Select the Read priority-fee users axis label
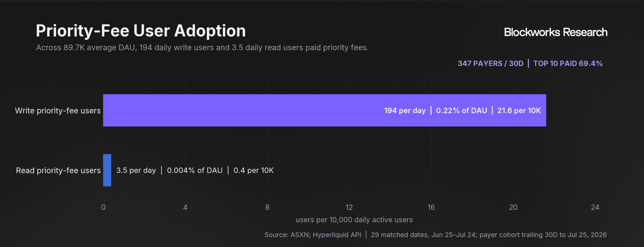Image resolution: width=644 pixels, height=247 pixels. tap(58, 170)
